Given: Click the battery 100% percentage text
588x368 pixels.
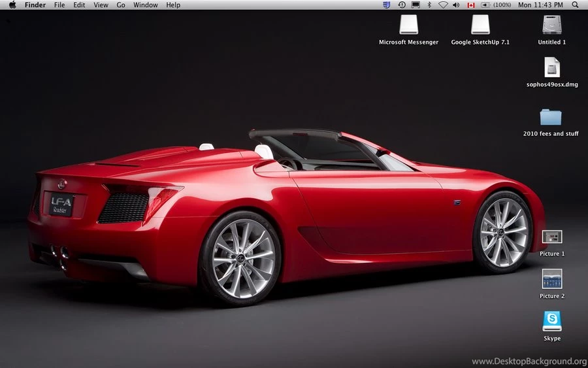Looking at the screenshot, I should click(502, 5).
